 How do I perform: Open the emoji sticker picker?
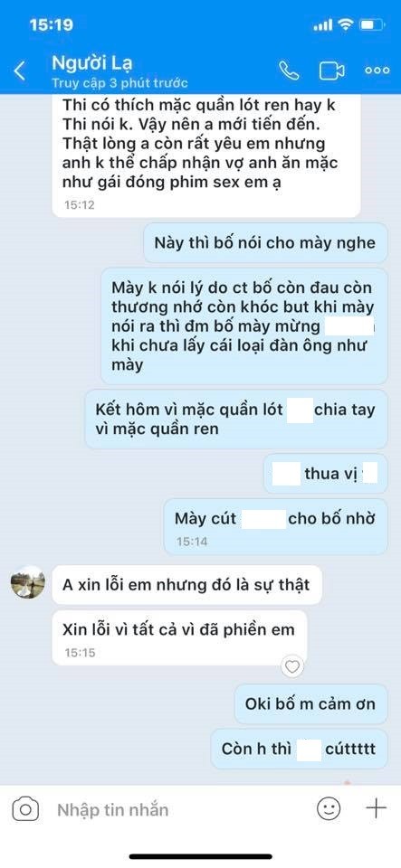tap(329, 809)
